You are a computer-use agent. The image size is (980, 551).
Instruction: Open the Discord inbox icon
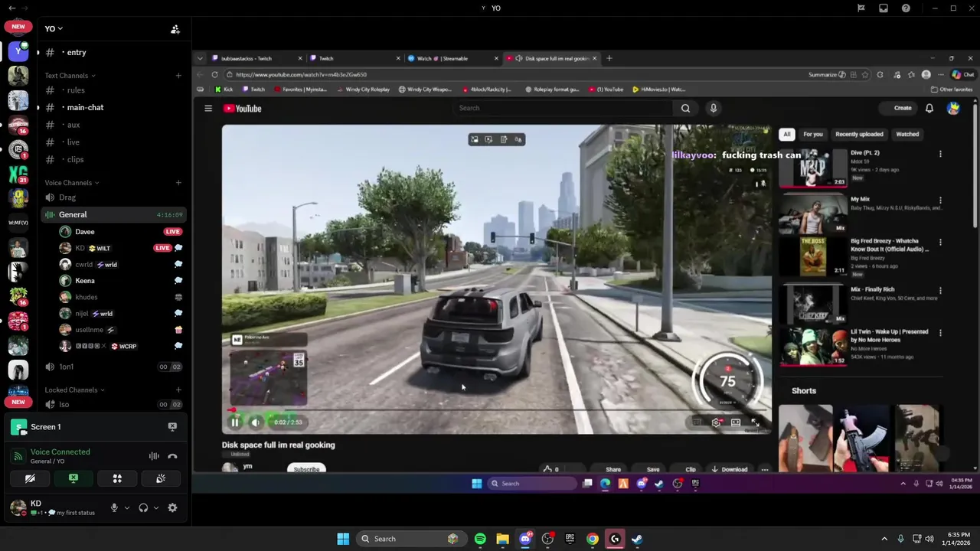pos(884,8)
